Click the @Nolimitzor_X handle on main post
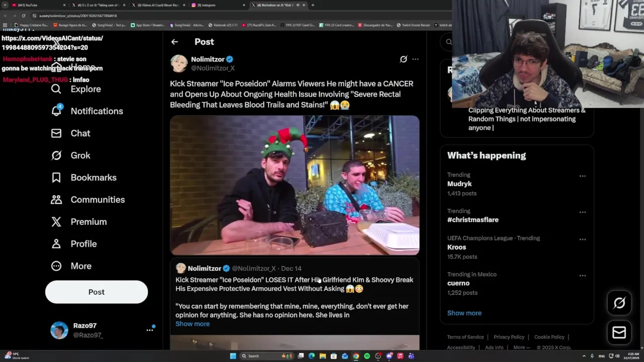The width and height of the screenshot is (644, 362). pyautogui.click(x=213, y=68)
